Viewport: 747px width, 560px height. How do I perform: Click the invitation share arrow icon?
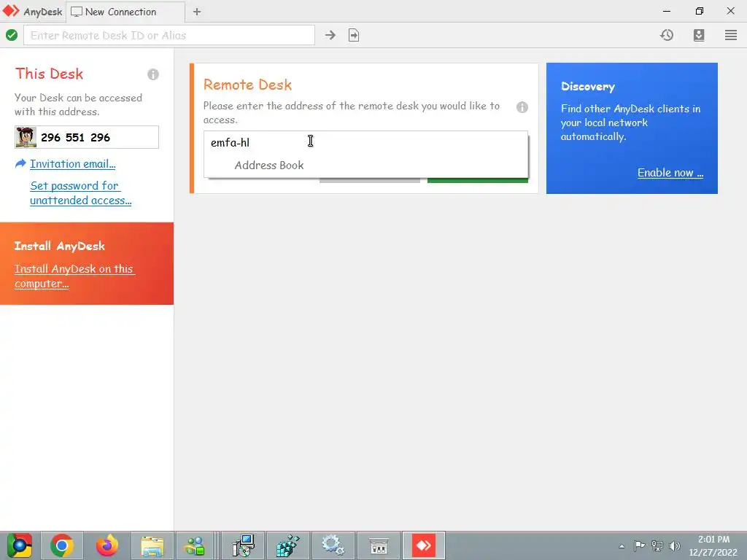pos(20,164)
